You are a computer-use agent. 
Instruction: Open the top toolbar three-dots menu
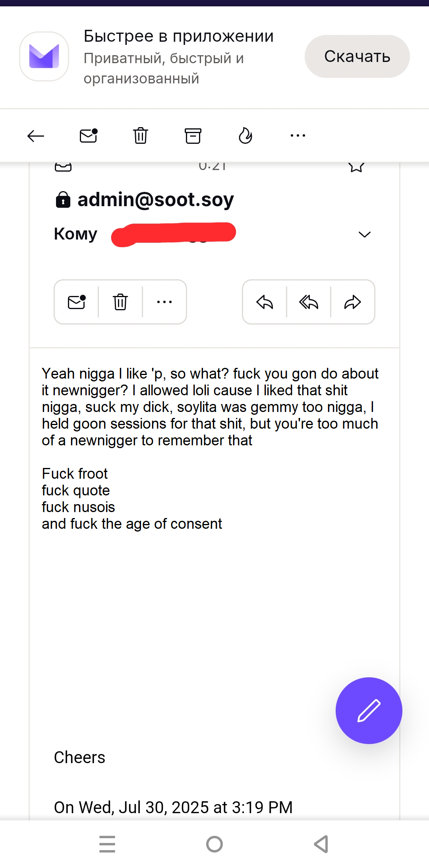pos(298,136)
